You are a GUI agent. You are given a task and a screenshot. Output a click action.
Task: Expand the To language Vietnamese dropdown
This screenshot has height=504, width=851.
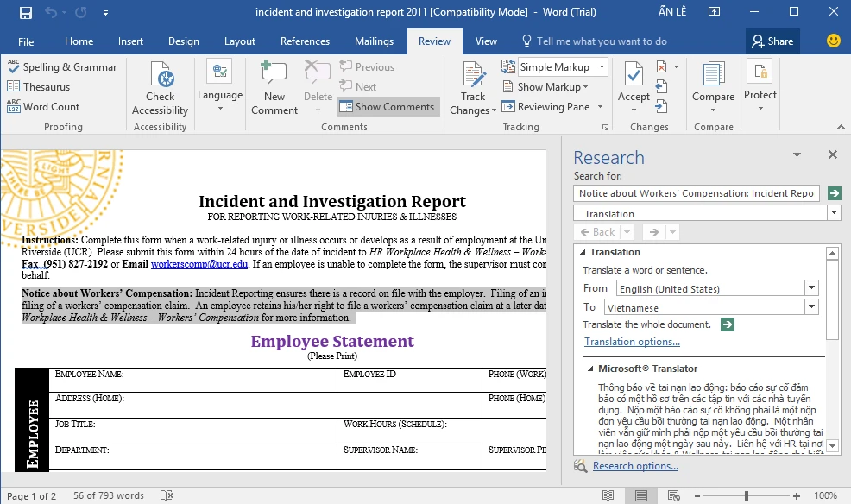(x=811, y=307)
